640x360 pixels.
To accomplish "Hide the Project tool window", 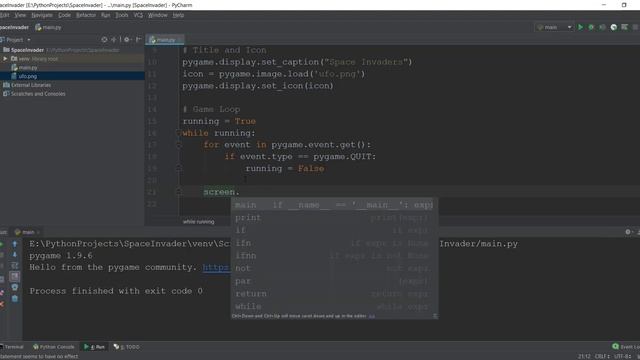I will point(138,40).
